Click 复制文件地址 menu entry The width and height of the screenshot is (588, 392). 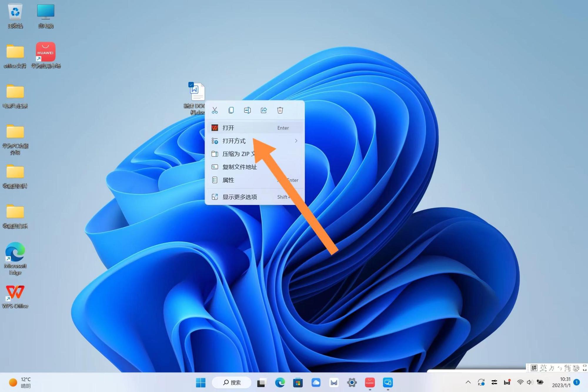click(x=240, y=167)
